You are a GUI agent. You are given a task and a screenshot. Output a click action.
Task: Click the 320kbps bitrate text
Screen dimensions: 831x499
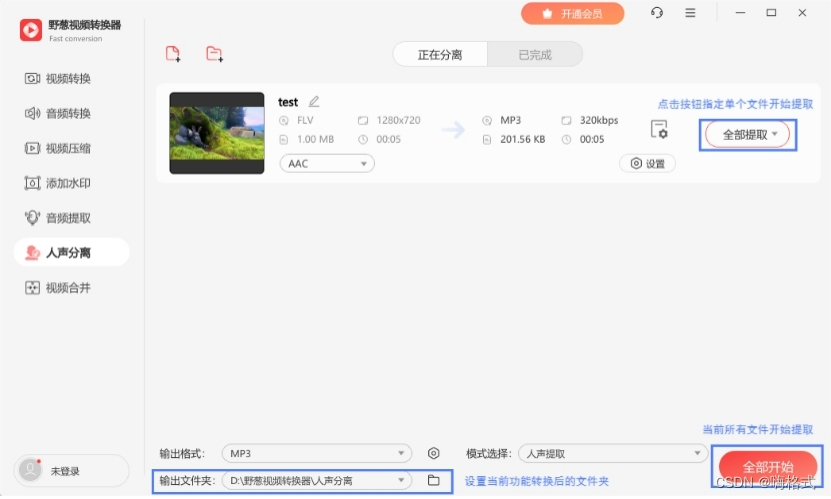pyautogui.click(x=599, y=120)
